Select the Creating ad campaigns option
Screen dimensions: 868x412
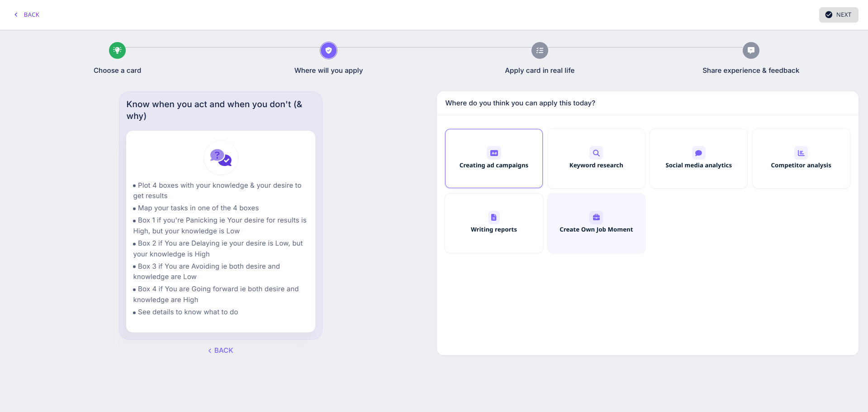(494, 166)
